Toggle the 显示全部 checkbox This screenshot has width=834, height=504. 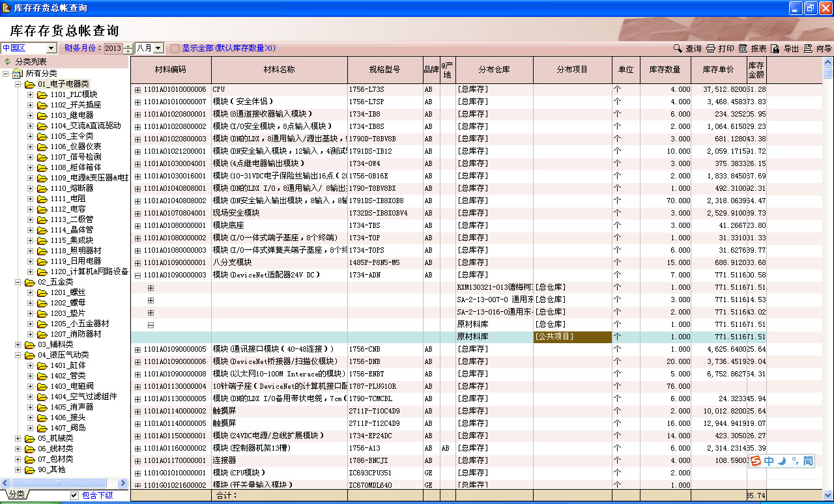coord(175,49)
